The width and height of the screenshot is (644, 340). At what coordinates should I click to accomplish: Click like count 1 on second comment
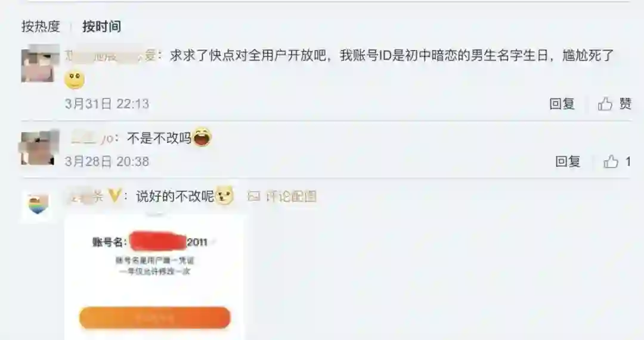click(x=627, y=161)
